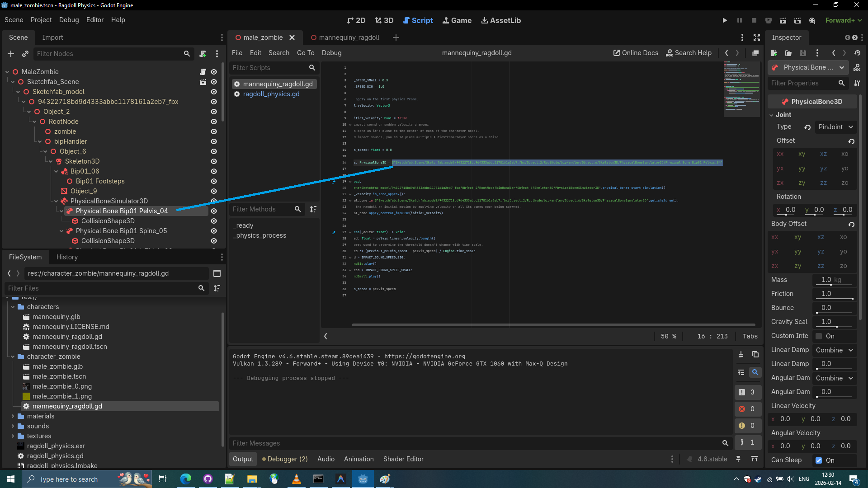Image resolution: width=868 pixels, height=488 pixels.
Task: Collapse the Skeleton3D node
Action: tap(51, 161)
